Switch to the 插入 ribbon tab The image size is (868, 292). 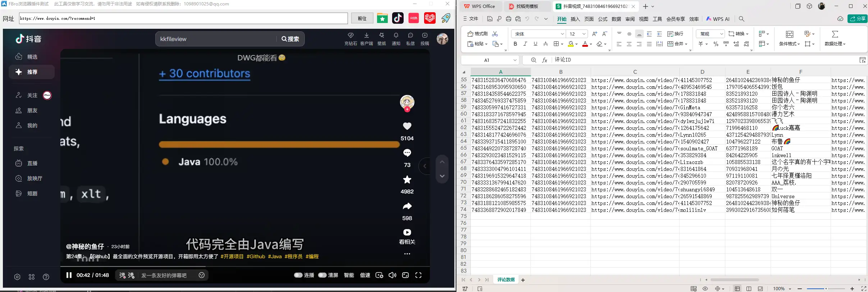[x=575, y=19]
